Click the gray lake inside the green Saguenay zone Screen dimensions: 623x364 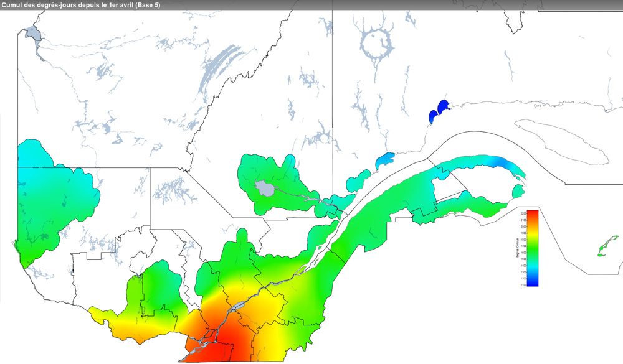click(x=265, y=187)
